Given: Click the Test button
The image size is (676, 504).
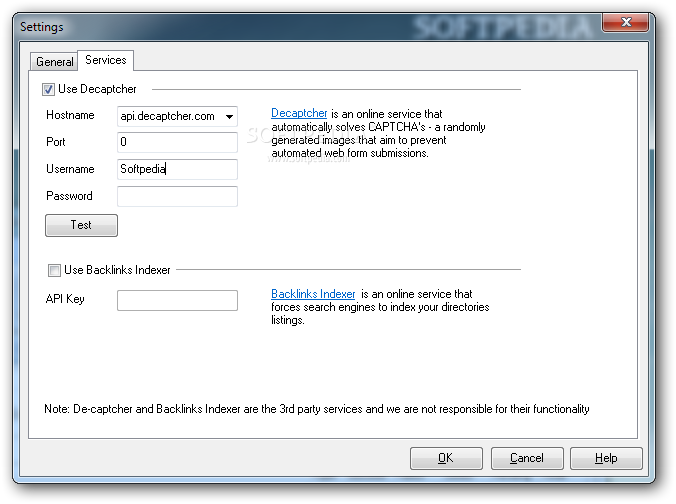Looking at the screenshot, I should coord(81,225).
